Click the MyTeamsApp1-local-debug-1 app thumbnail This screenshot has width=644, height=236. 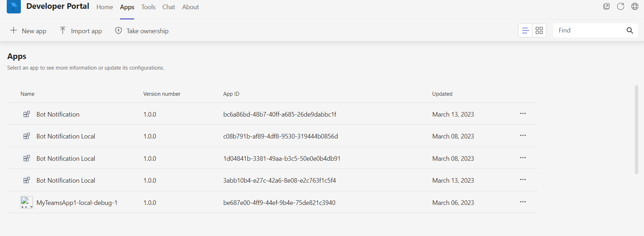[x=27, y=202]
